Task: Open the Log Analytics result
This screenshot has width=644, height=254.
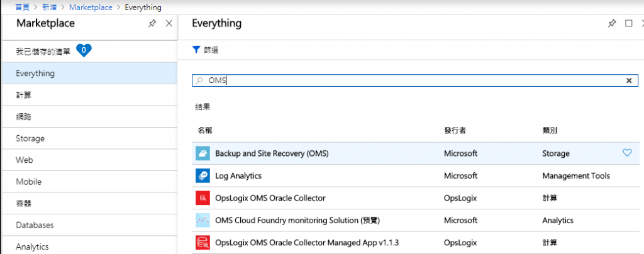Action: point(238,175)
